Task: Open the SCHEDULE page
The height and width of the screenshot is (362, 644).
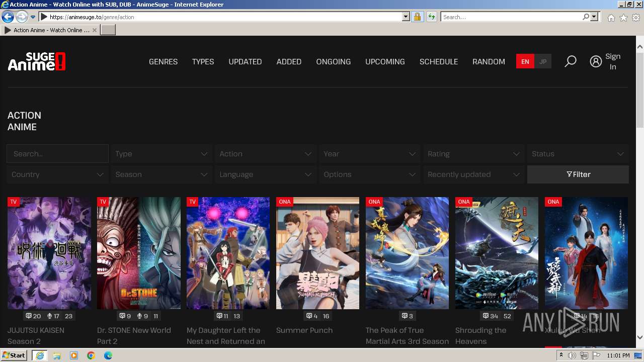Action: pyautogui.click(x=439, y=62)
